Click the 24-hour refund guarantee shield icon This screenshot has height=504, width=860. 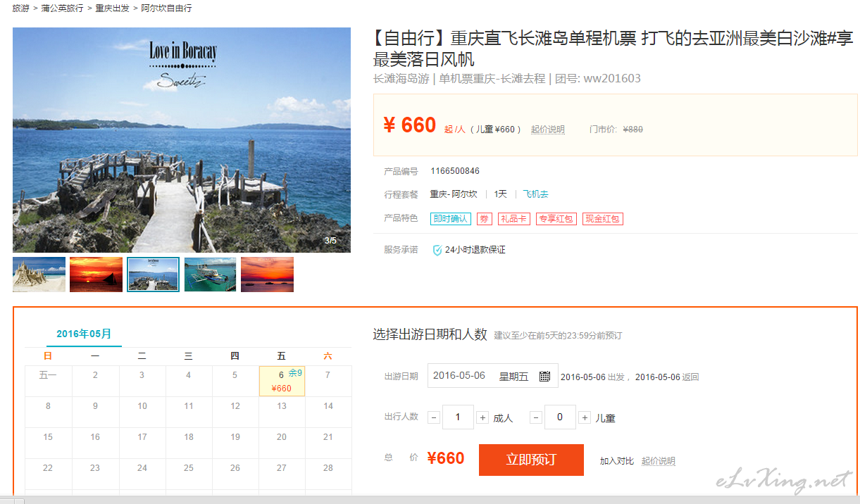click(437, 250)
